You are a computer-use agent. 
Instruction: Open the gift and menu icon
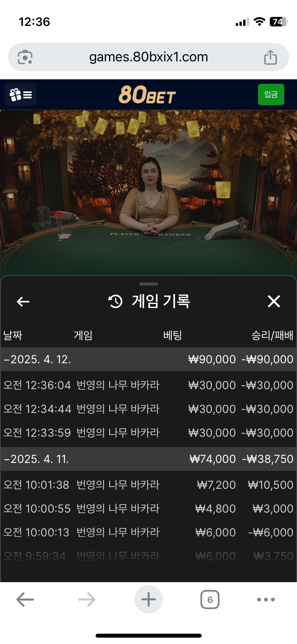(21, 95)
